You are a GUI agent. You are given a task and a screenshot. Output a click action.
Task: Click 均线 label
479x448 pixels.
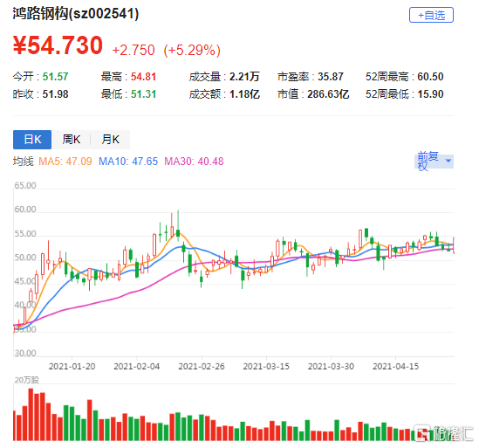[x=24, y=162]
